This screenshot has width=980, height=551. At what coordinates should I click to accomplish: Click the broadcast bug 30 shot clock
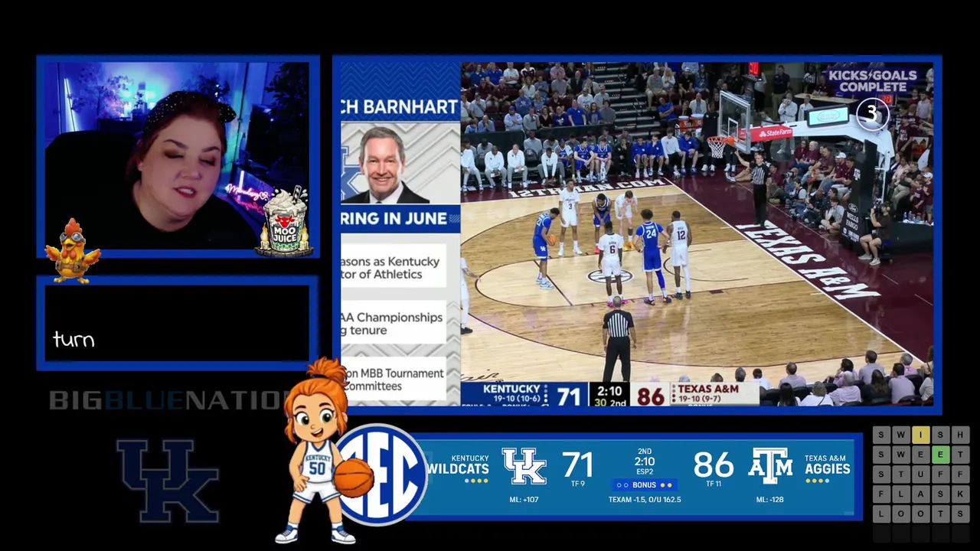(x=599, y=403)
